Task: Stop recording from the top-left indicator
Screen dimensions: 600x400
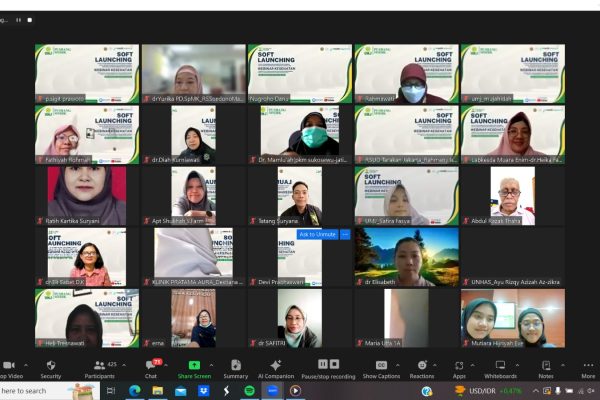Action: point(30,20)
